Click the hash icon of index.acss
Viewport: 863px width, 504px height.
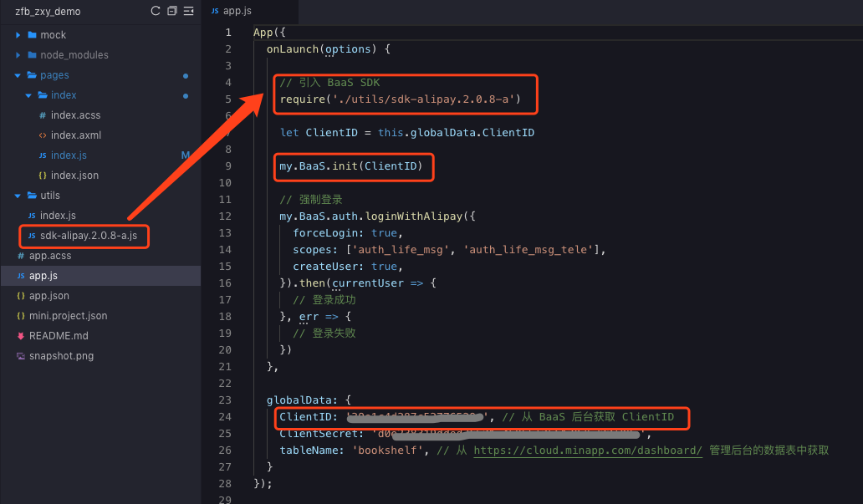43,115
